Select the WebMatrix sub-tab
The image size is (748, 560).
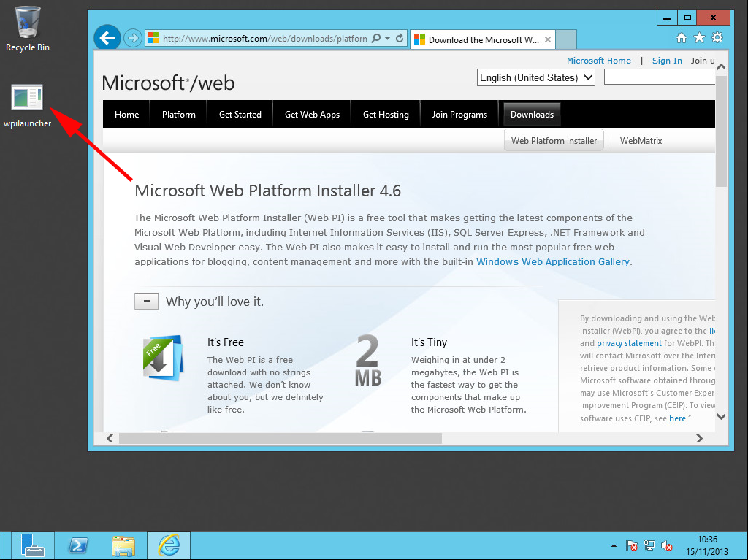click(641, 141)
